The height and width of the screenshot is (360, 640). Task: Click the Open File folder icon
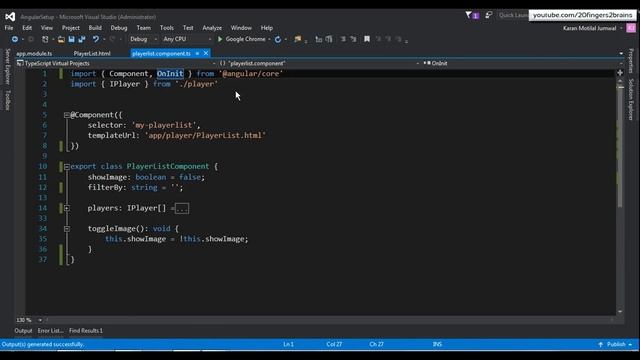61,39
